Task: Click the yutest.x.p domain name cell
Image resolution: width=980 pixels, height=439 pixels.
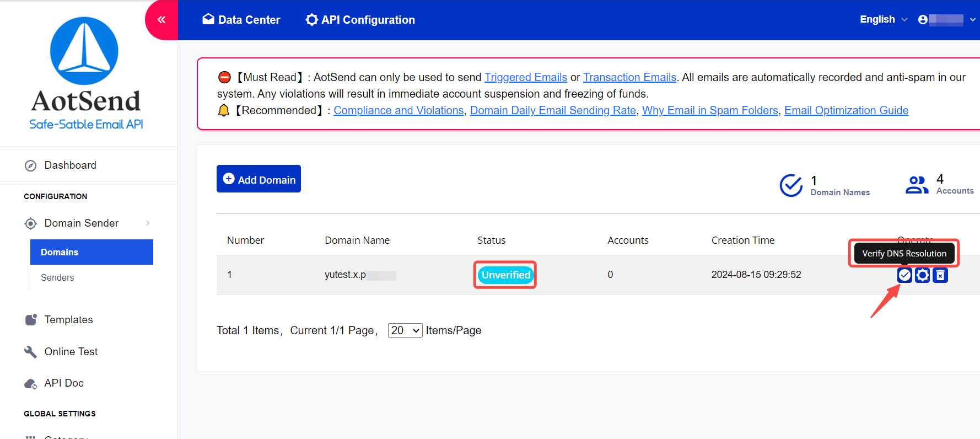Action: (360, 275)
